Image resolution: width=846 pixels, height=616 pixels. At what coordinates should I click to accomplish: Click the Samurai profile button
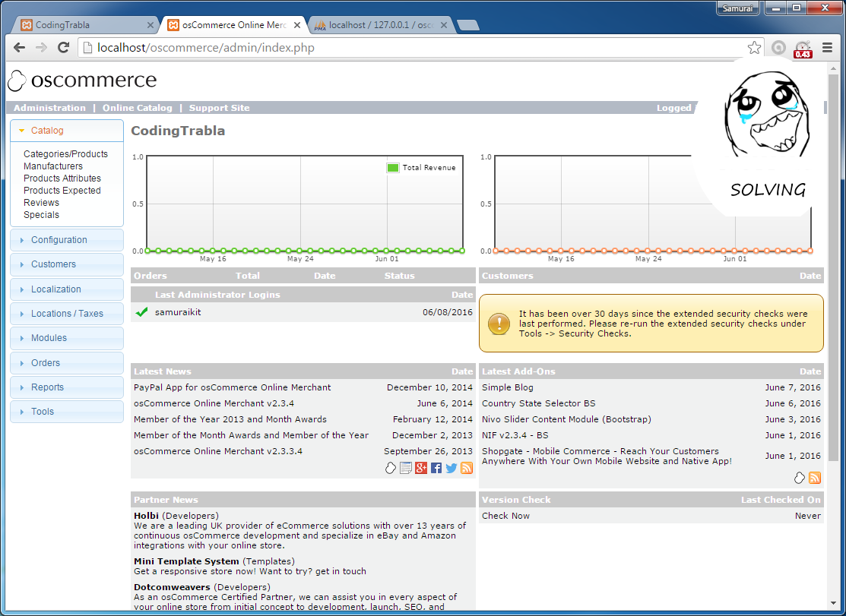[x=737, y=8]
